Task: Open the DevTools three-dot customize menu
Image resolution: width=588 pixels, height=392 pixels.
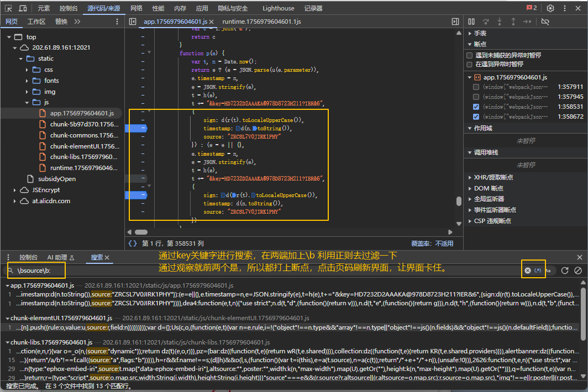Action: click(565, 8)
